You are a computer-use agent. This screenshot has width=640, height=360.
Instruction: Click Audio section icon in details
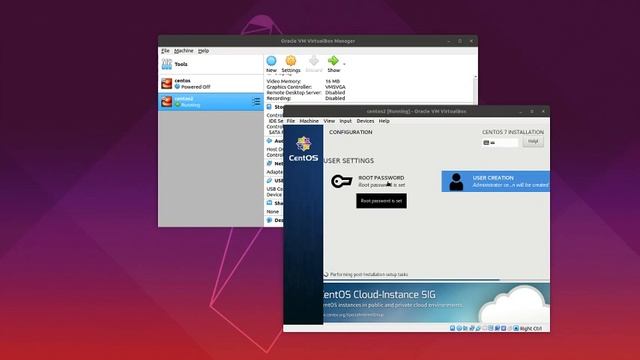pos(269,141)
